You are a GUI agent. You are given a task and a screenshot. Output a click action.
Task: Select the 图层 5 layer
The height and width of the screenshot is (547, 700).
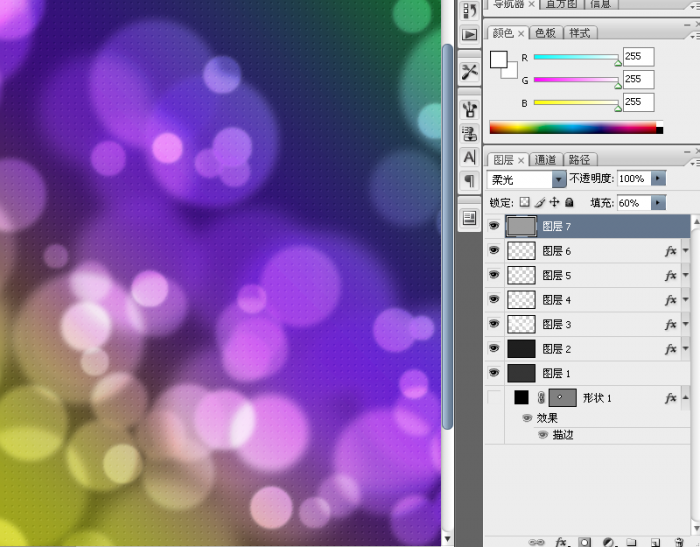click(x=590, y=276)
